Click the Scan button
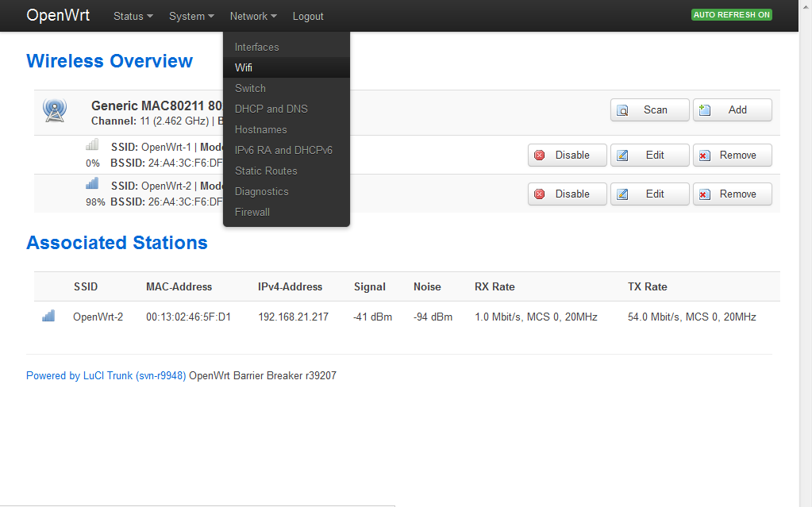Screen dimensions: 812x507 tap(650, 109)
